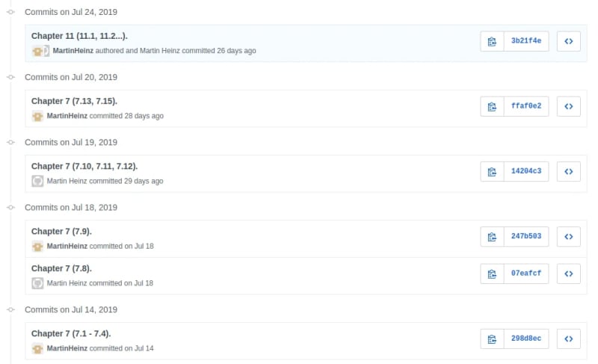
Task: Open the 'Chapter 7 (7.1 - 7.4)' commit
Action: click(x=71, y=333)
